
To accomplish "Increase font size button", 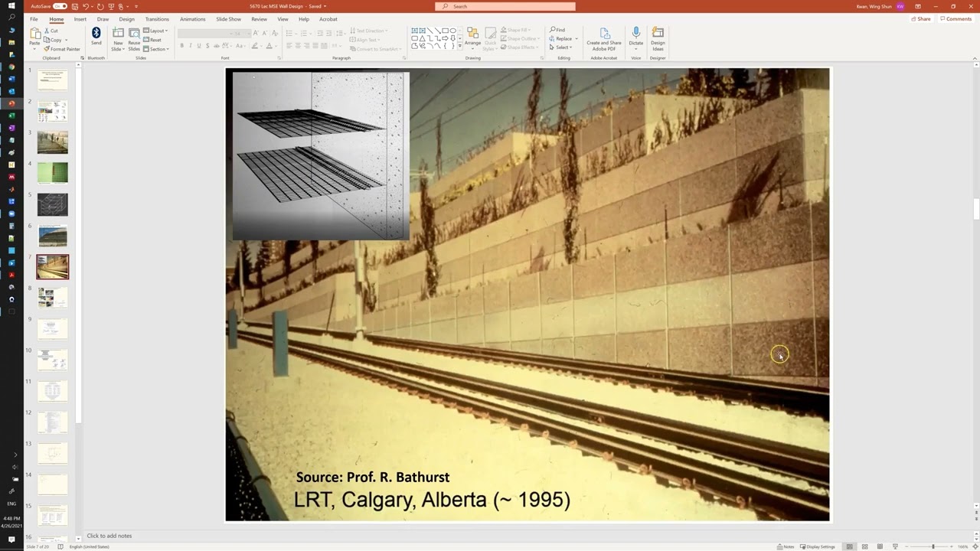I will tap(256, 33).
